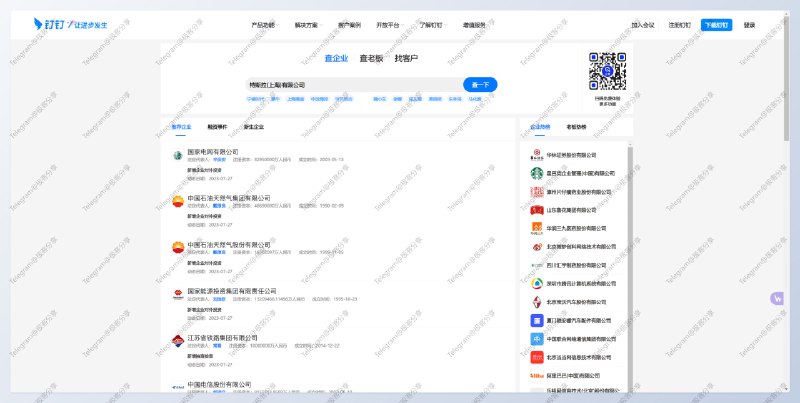The width and height of the screenshot is (800, 403).
Task: Open 华润三九医药股份有限公司 in hot list
Action: tap(576, 229)
